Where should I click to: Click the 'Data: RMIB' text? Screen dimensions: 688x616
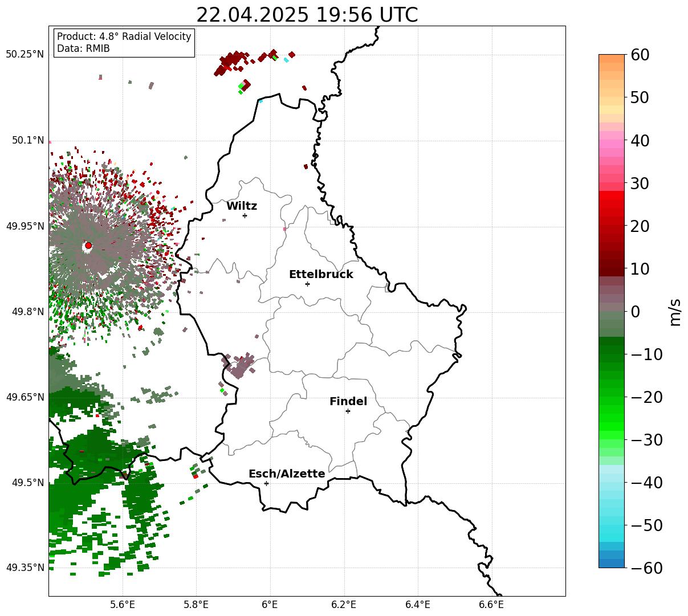[x=83, y=48]
